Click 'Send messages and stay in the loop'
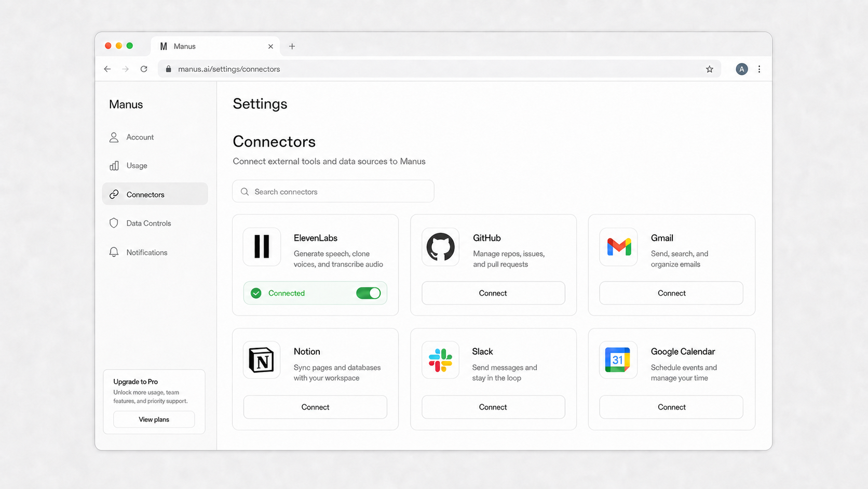 tap(505, 373)
